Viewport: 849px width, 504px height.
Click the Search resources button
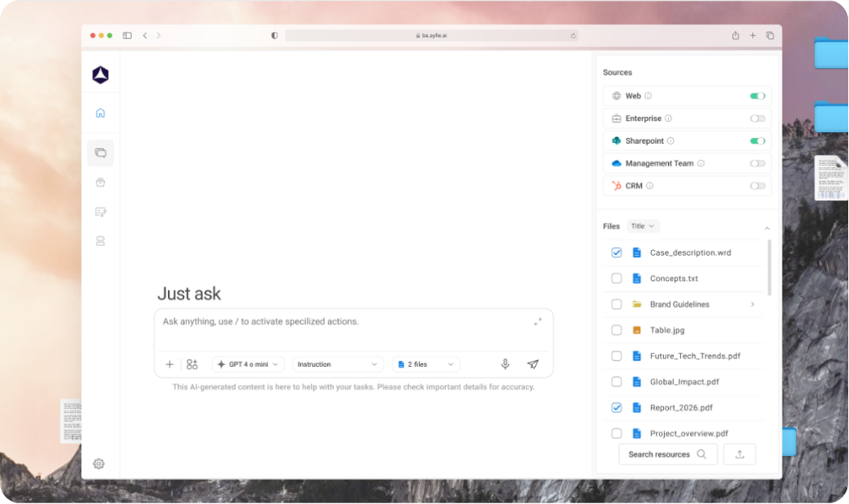[667, 454]
